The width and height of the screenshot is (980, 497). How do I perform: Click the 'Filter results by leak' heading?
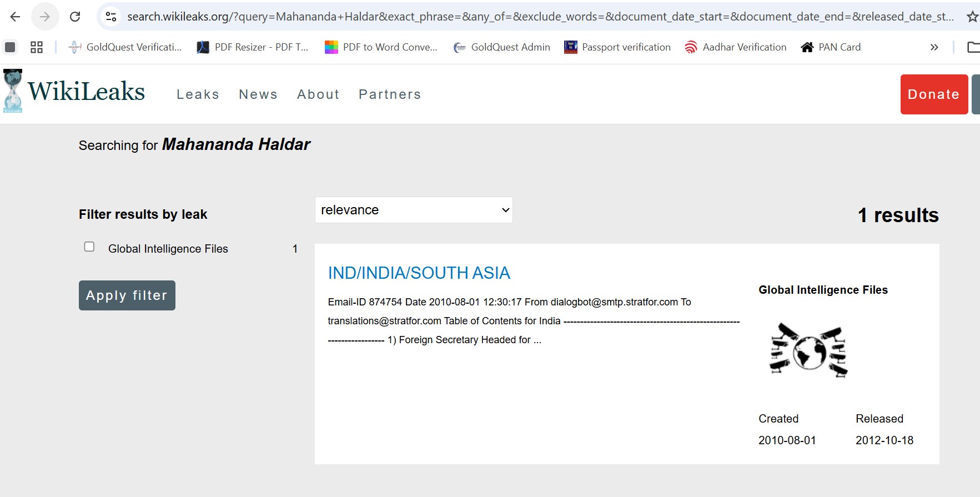coord(143,214)
